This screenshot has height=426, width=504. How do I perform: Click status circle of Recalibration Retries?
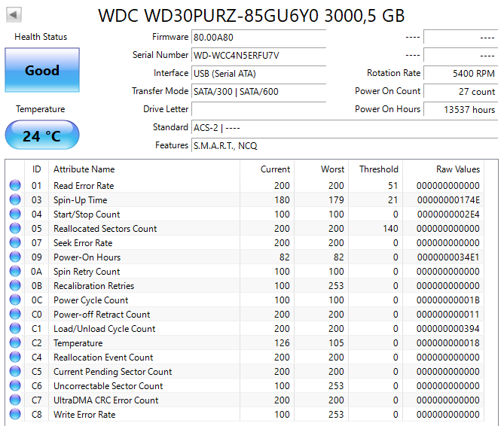pos(15,285)
